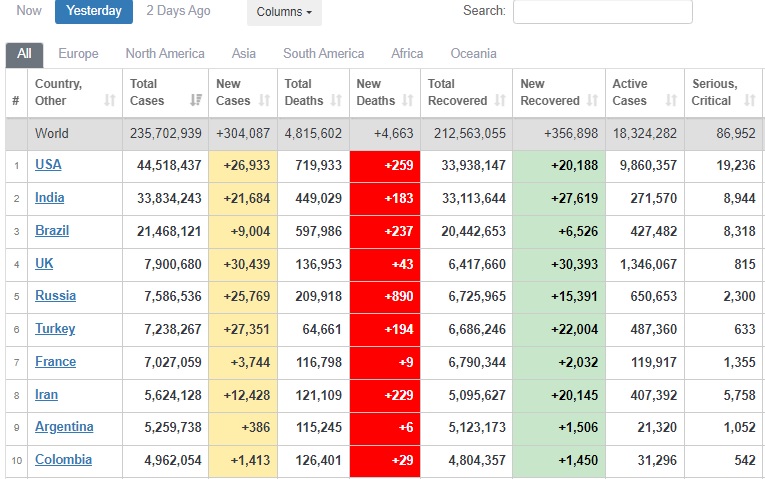Open the Iran country link

coord(46,394)
